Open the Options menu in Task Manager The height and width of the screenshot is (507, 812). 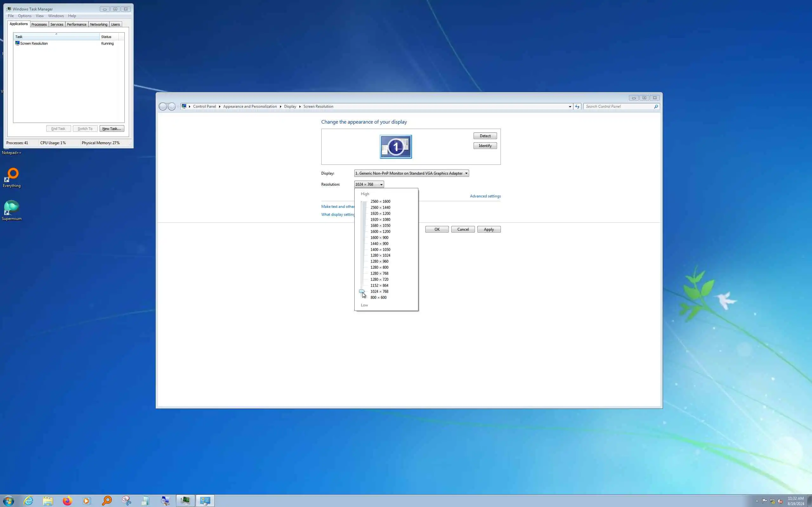pyautogui.click(x=24, y=16)
